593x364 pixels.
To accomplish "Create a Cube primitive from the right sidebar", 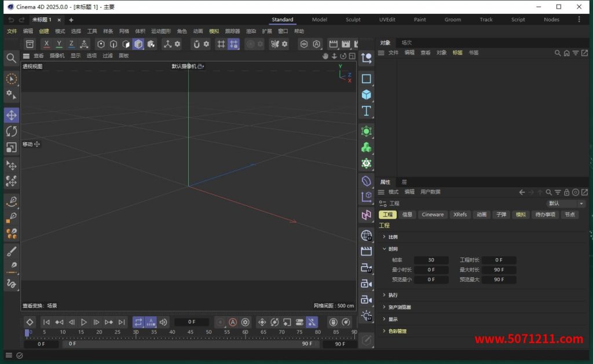I will point(366,95).
